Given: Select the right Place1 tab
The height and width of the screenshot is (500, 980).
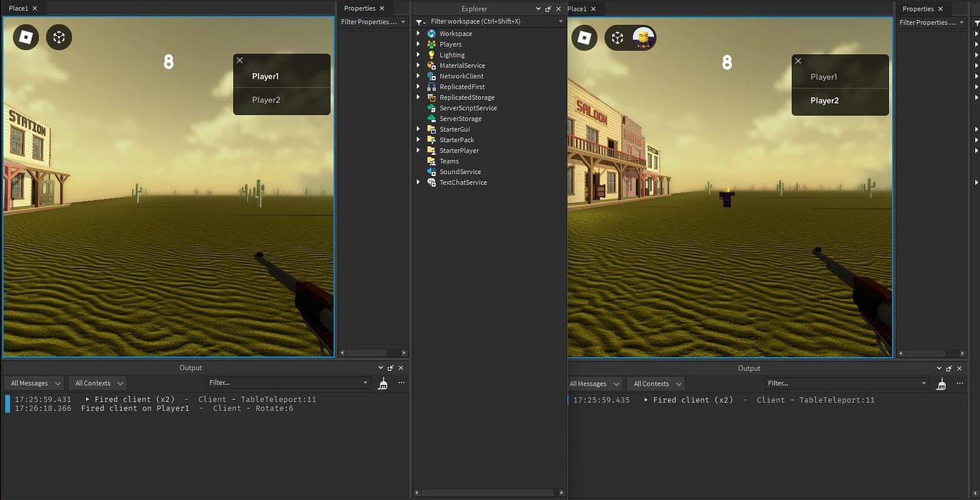Looking at the screenshot, I should coord(579,9).
